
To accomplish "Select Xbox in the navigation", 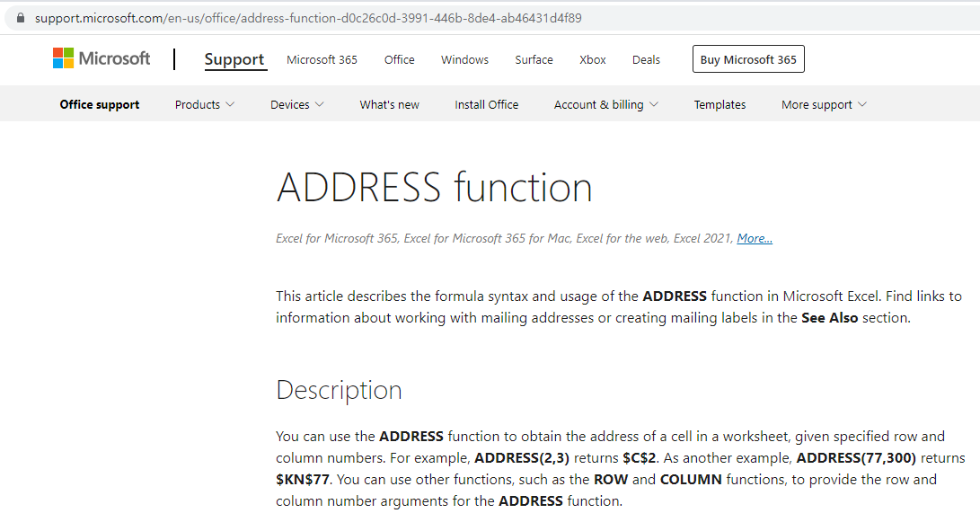I will (x=593, y=59).
